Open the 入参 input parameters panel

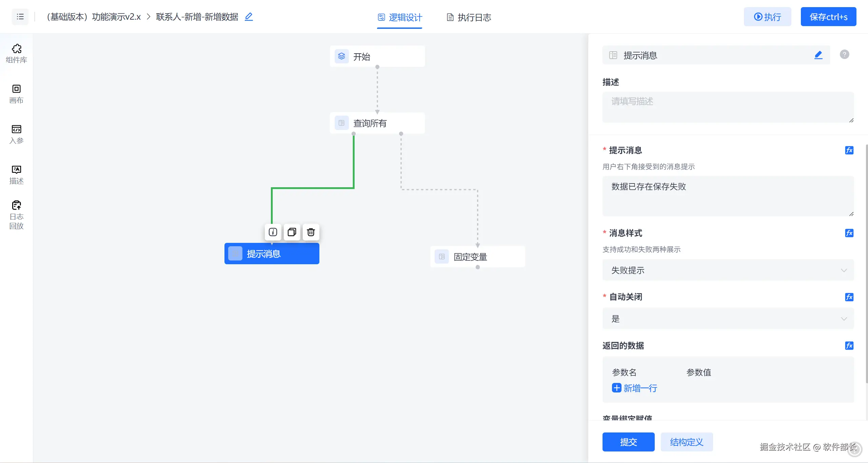coord(16,134)
